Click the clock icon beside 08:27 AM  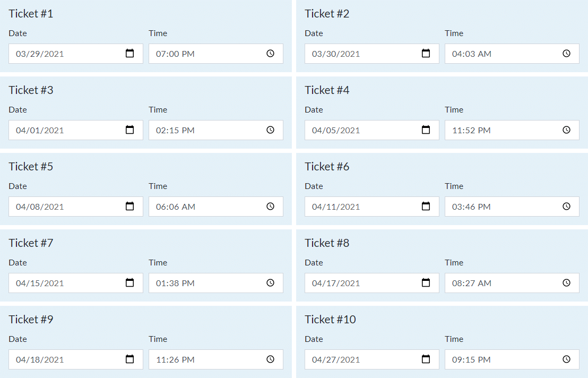coord(567,283)
